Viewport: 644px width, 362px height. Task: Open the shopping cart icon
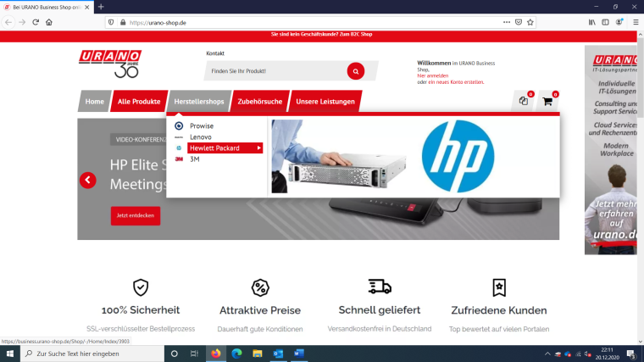547,102
